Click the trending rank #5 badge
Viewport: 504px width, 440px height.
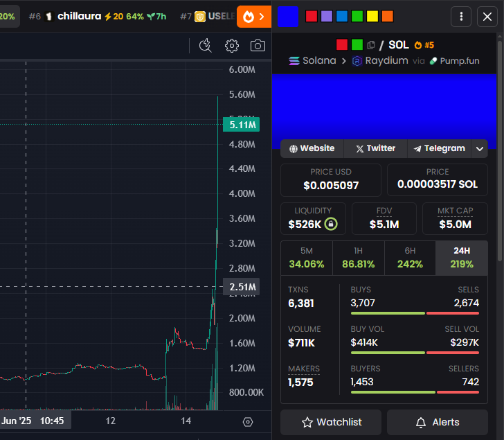click(x=424, y=45)
